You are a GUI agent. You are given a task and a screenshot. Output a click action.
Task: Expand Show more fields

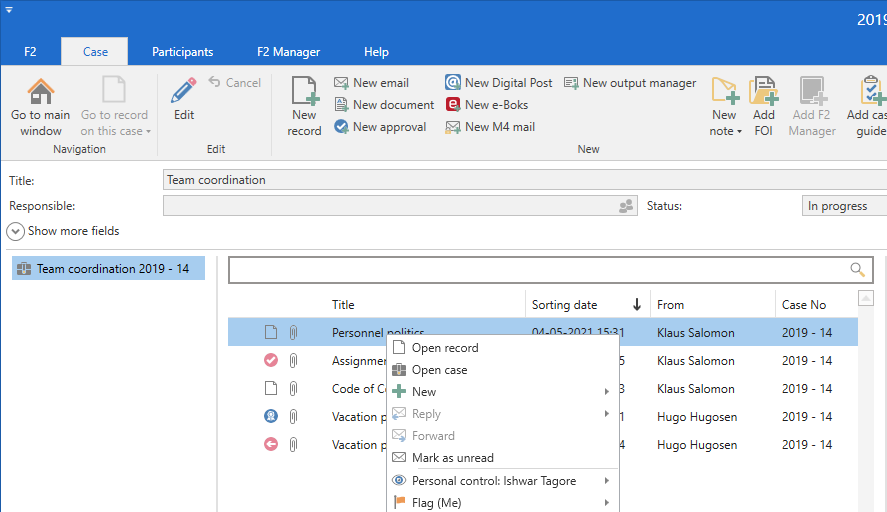click(x=16, y=231)
